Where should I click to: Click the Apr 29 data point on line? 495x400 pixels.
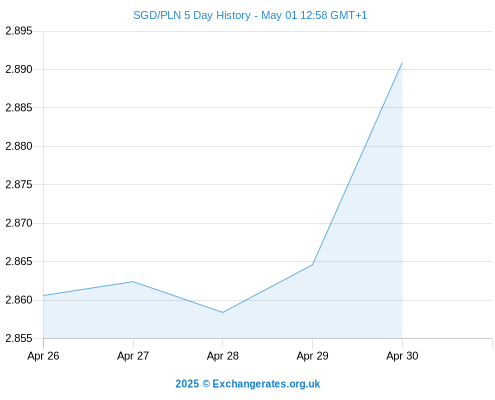[x=312, y=264]
